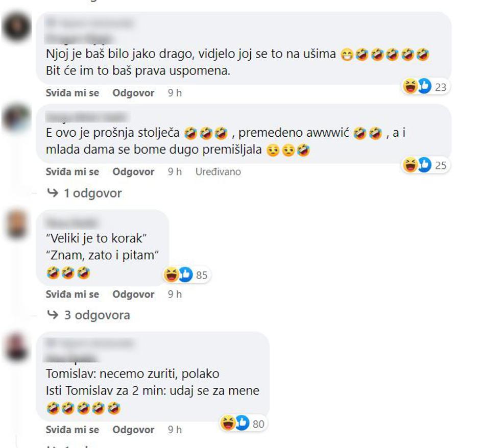The width and height of the screenshot is (480, 448).
Task: Open second commenter's profile picture
Action: [16, 118]
